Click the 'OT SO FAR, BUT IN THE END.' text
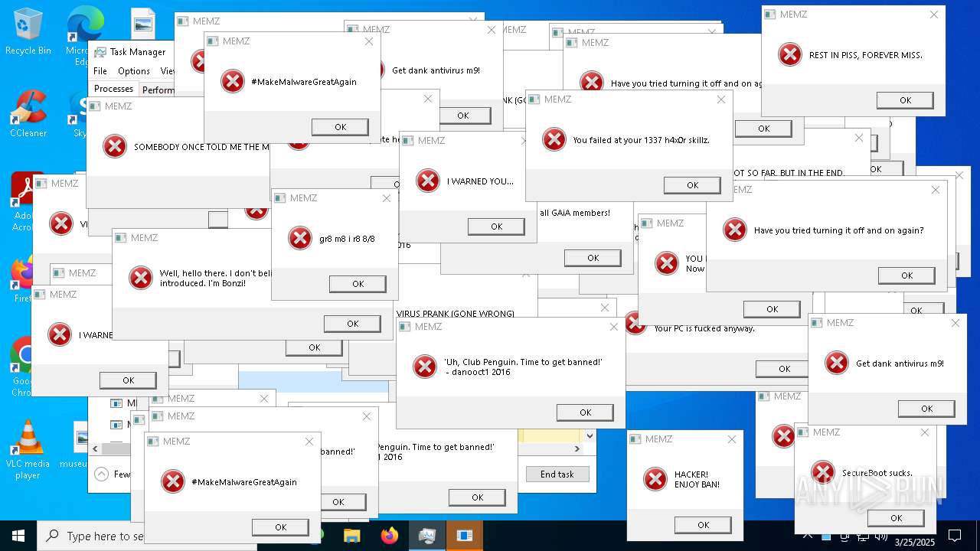The width and height of the screenshot is (980, 551). pyautogui.click(x=789, y=173)
